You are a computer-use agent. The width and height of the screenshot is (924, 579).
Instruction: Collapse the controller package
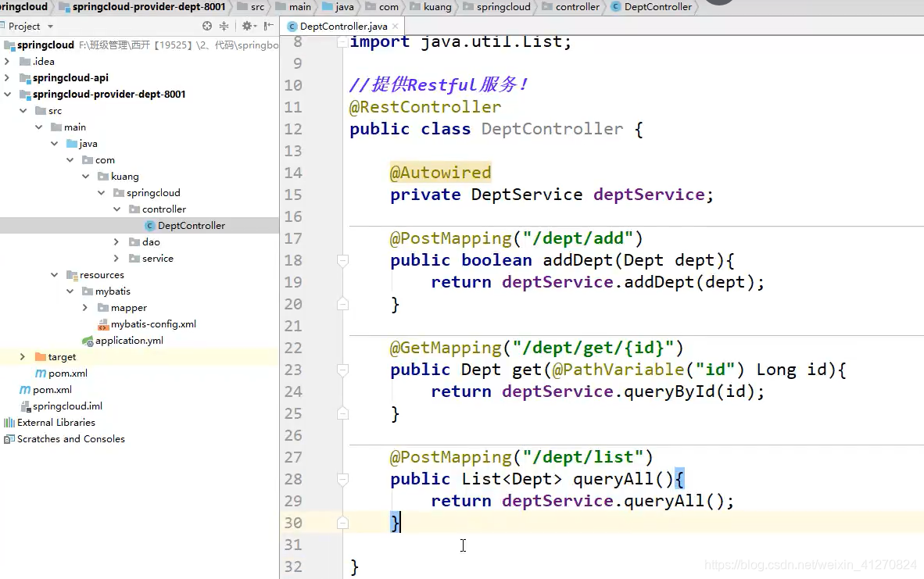116,209
